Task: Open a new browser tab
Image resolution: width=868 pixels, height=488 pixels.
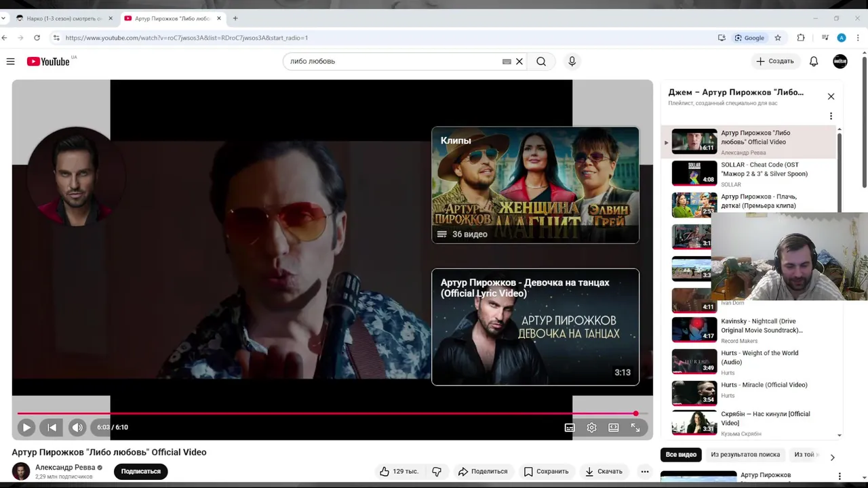Action: (x=235, y=18)
